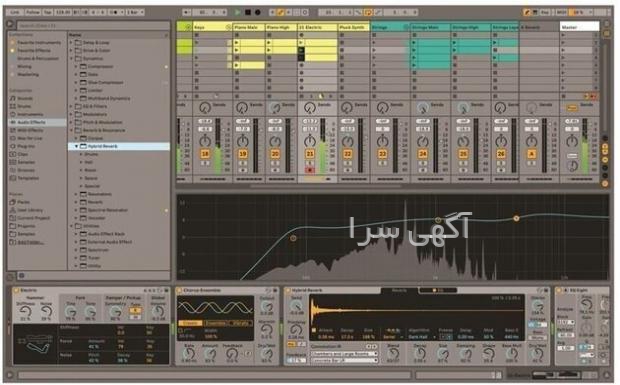Click the Arrangement Record circle button
620x385 pixels.
click(x=258, y=12)
